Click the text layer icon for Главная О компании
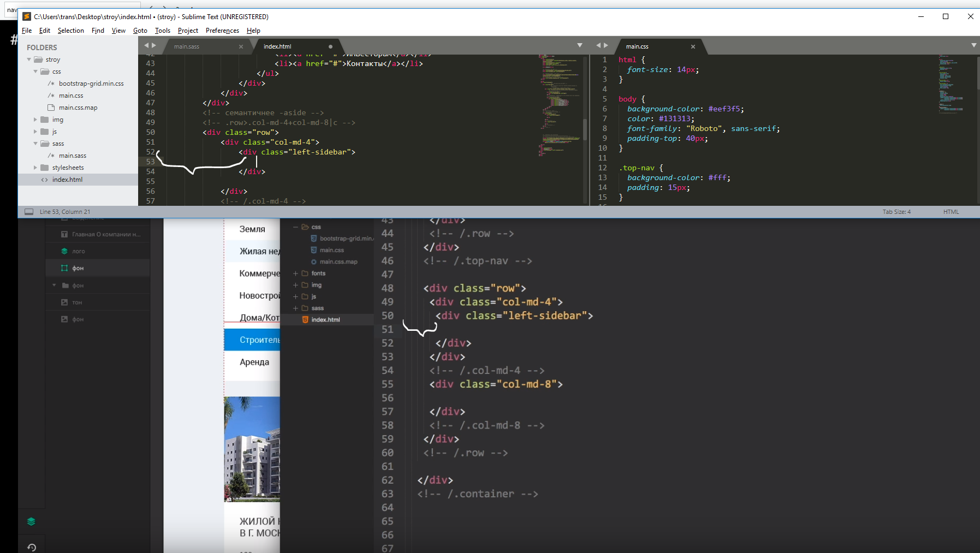The width and height of the screenshot is (980, 553). pos(64,234)
